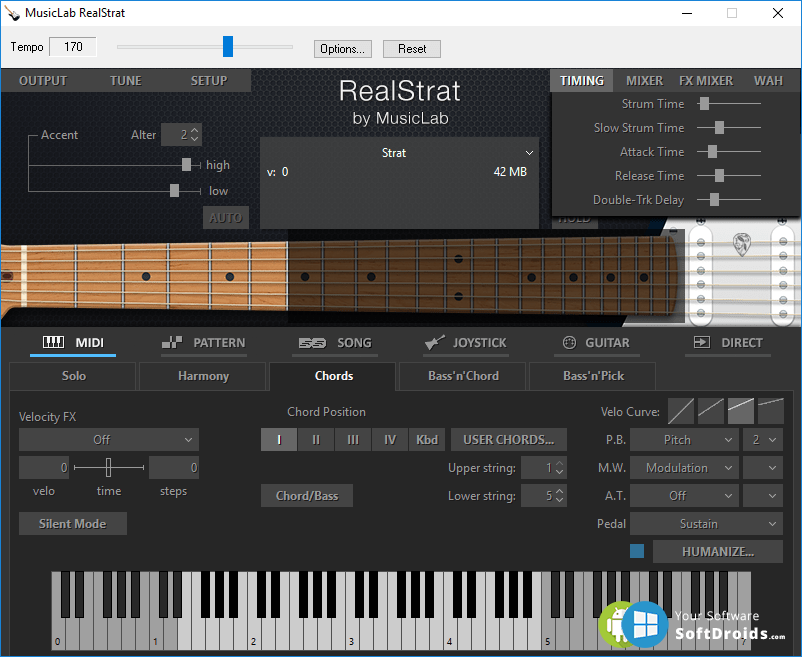Open the Pedal Sustain dropdown
Viewport: 802px width, 657px height.
click(x=706, y=524)
